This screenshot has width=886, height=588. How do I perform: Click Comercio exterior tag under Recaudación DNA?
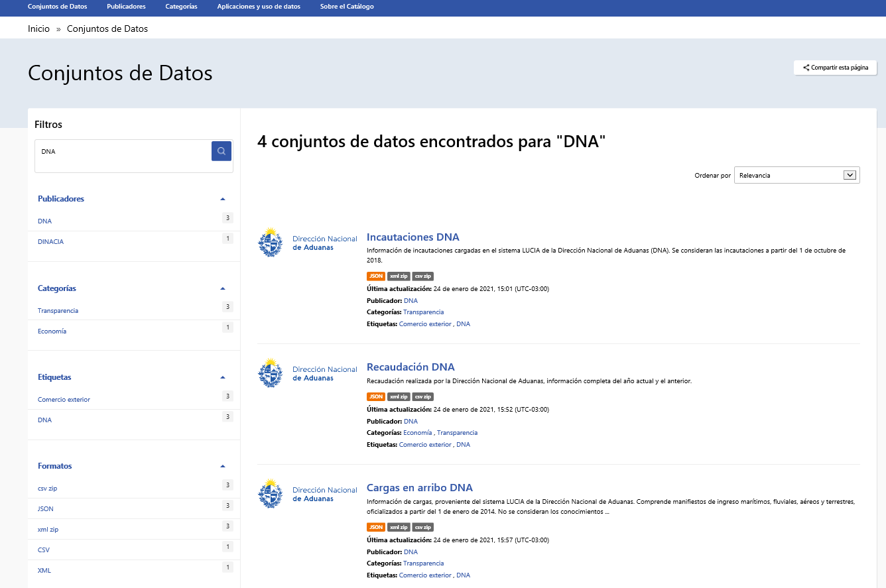(x=425, y=445)
